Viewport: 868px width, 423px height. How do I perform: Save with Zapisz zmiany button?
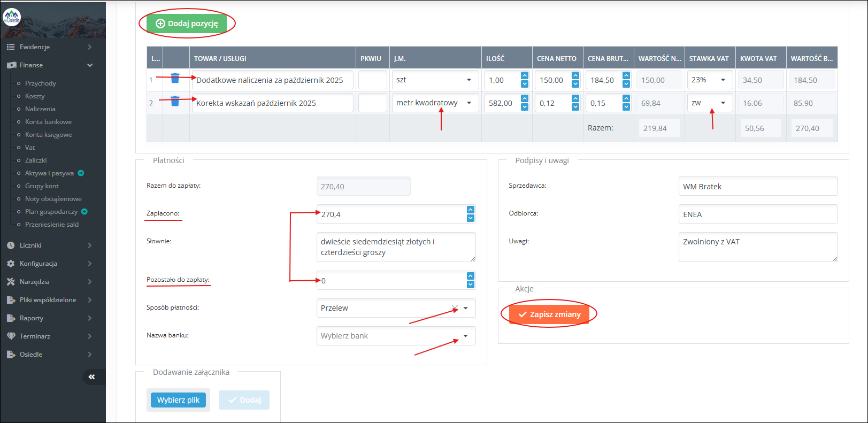pyautogui.click(x=549, y=314)
